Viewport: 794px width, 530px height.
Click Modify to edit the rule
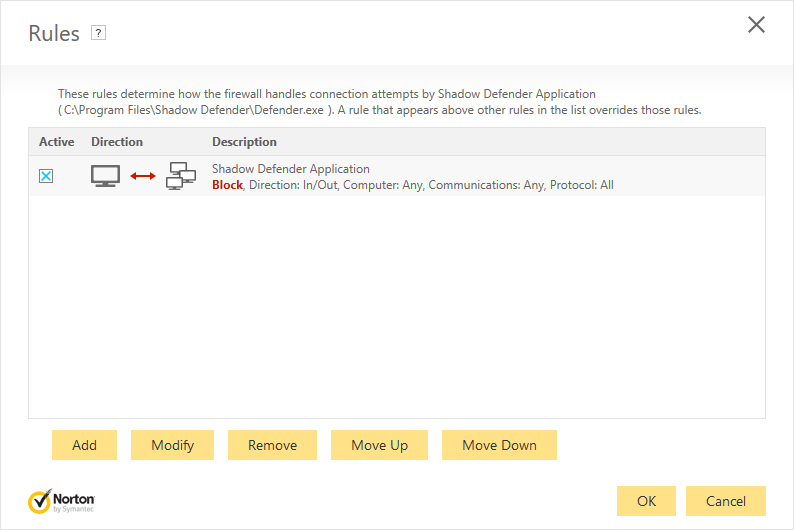[x=172, y=445]
